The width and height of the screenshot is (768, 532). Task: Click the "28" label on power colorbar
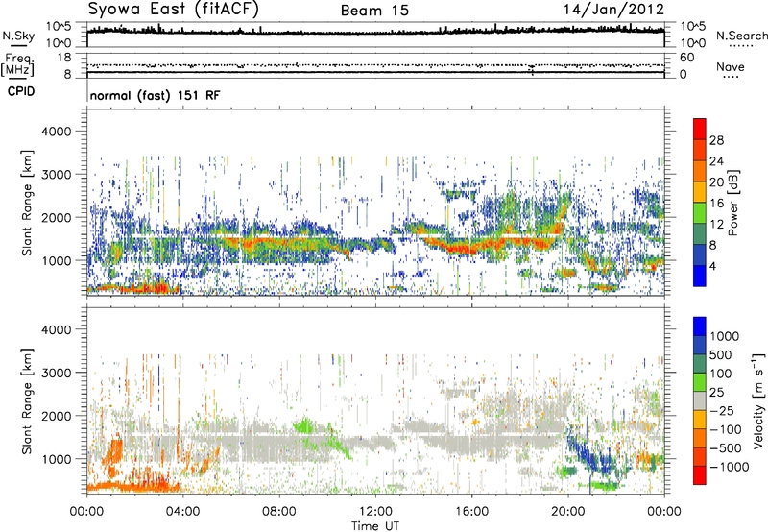click(x=716, y=140)
